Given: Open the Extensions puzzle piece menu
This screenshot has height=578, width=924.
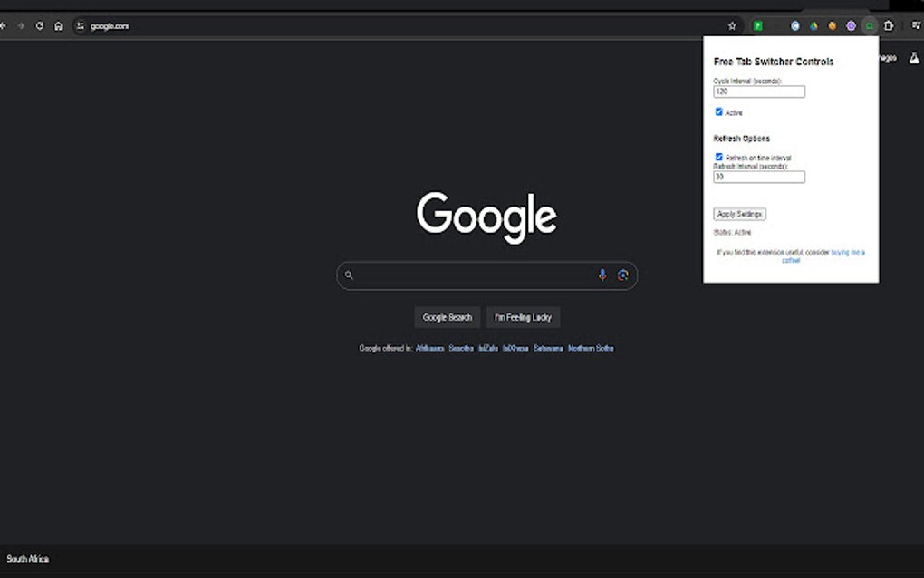Looking at the screenshot, I should 889,25.
